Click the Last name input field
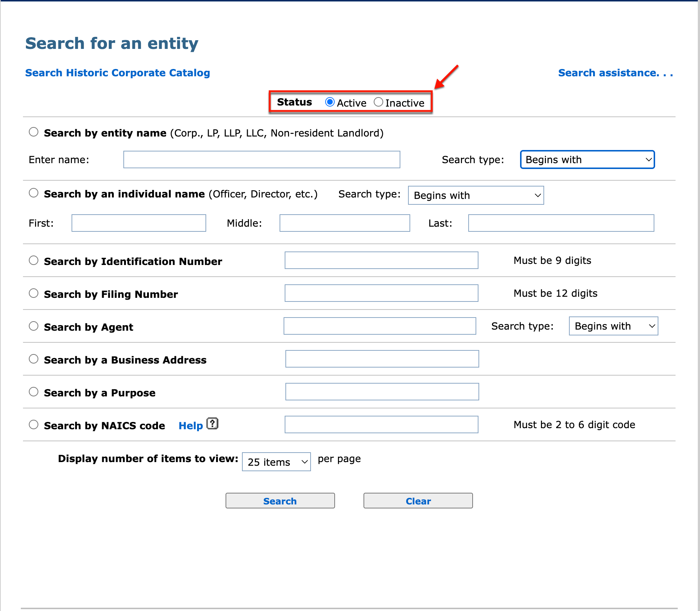Screen dimensions: 700x611 tap(561, 223)
